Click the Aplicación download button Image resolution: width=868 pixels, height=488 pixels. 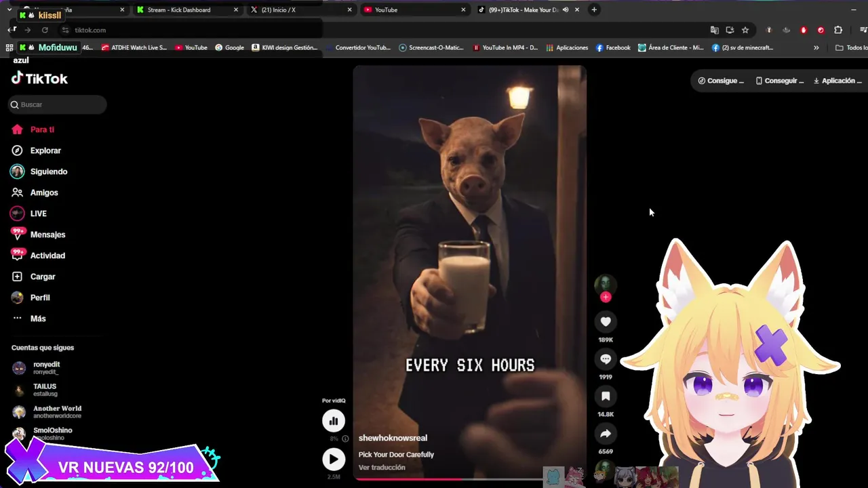click(x=837, y=81)
